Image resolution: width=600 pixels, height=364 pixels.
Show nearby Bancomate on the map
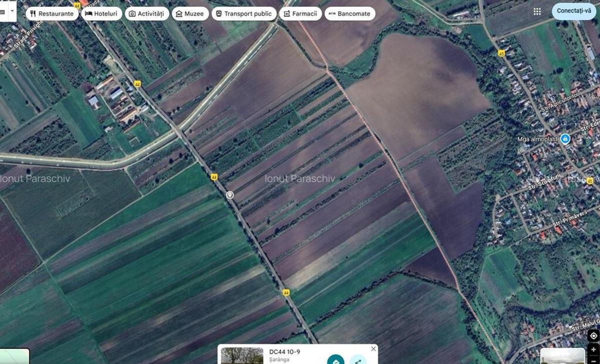(349, 13)
